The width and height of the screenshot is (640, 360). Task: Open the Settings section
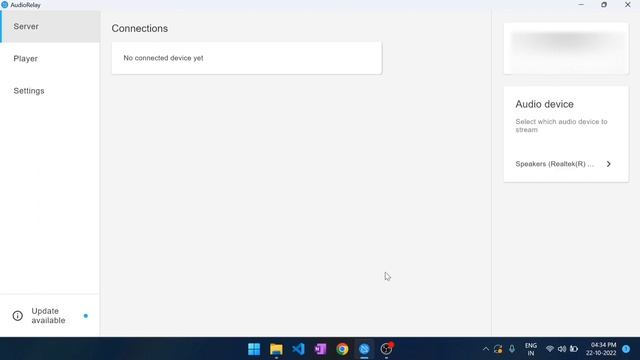pos(50,91)
